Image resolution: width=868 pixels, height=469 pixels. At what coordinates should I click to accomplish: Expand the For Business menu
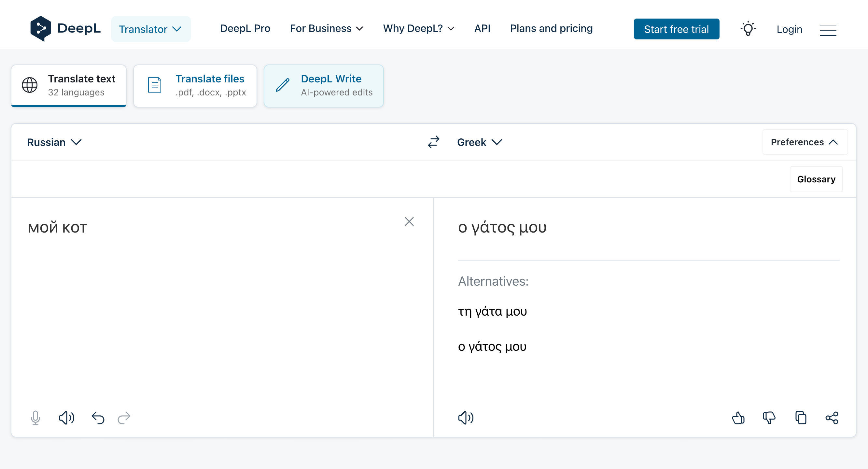click(x=327, y=29)
